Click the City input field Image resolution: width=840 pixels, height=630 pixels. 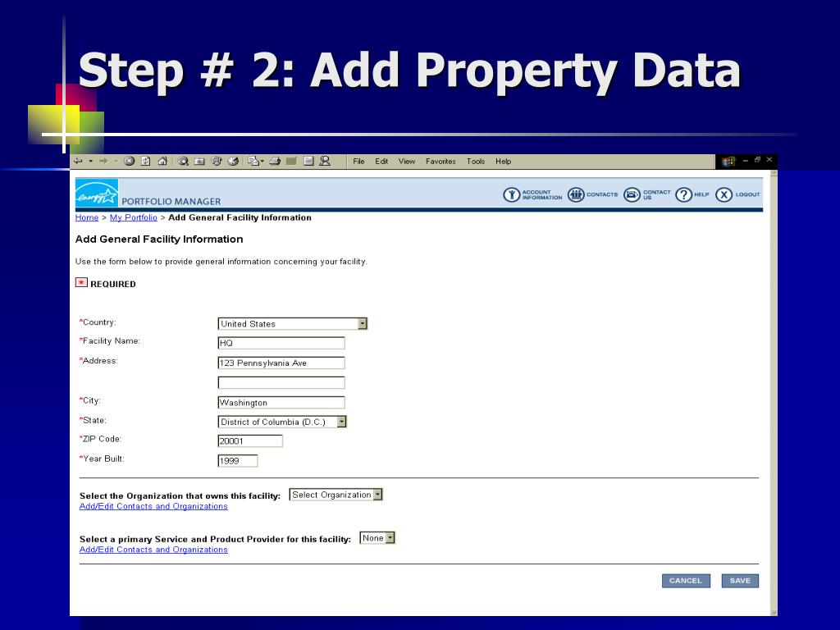(x=281, y=402)
